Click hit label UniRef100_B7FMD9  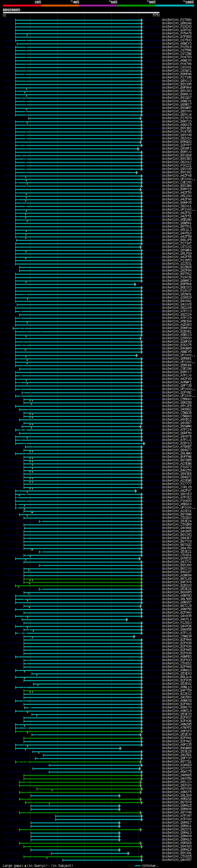[x=177, y=37]
